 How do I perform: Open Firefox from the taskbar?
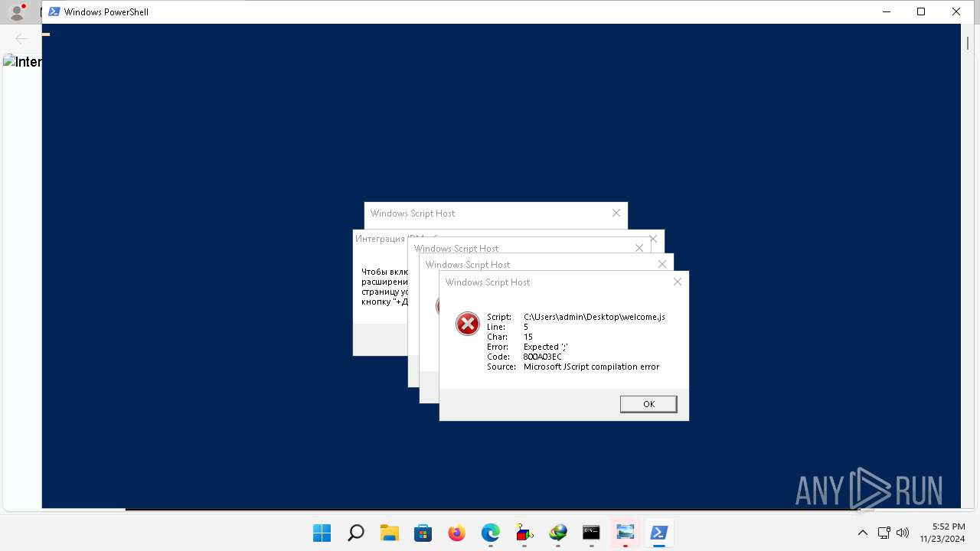coord(457,533)
